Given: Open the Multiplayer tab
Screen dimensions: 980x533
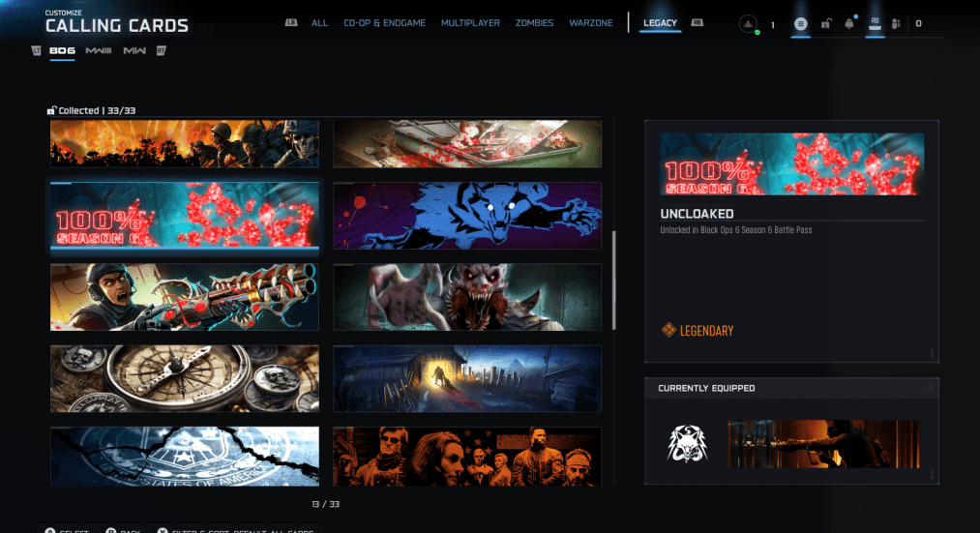Looking at the screenshot, I should click(470, 23).
